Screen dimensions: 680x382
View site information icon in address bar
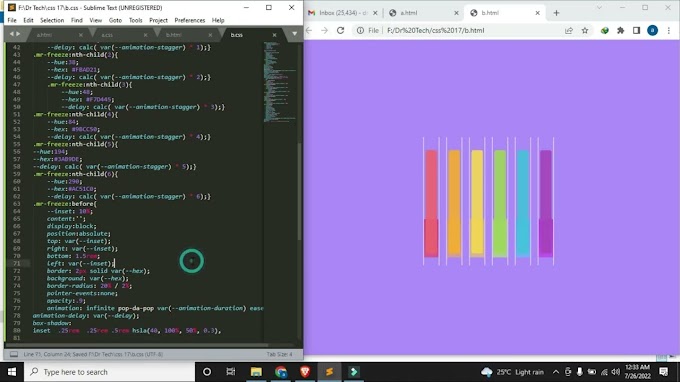point(360,30)
